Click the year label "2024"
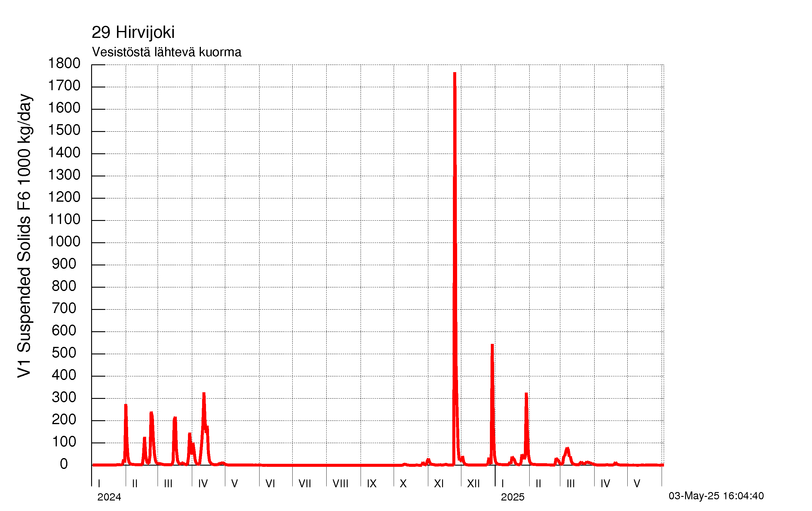The width and height of the screenshot is (812, 511). click(109, 497)
